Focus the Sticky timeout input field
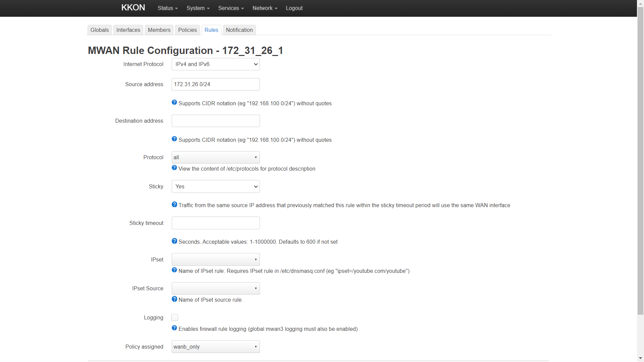 (x=216, y=223)
